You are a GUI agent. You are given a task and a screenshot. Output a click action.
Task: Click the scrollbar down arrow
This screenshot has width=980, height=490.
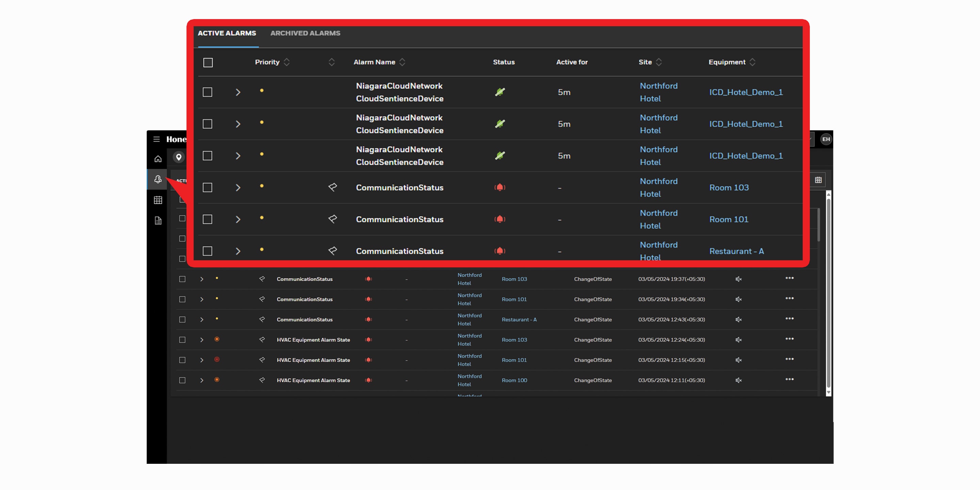(829, 392)
